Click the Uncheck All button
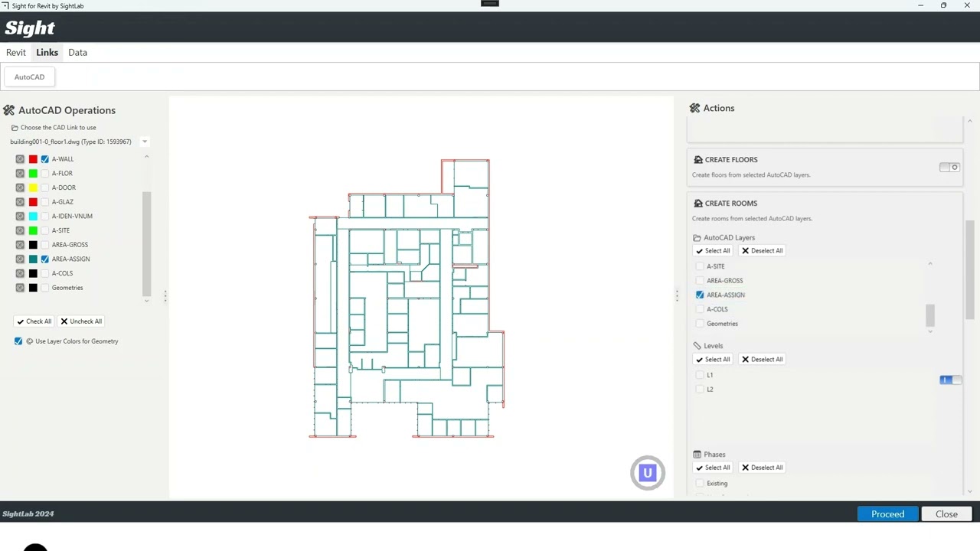Viewport: 980px width, 551px height. 81,321
